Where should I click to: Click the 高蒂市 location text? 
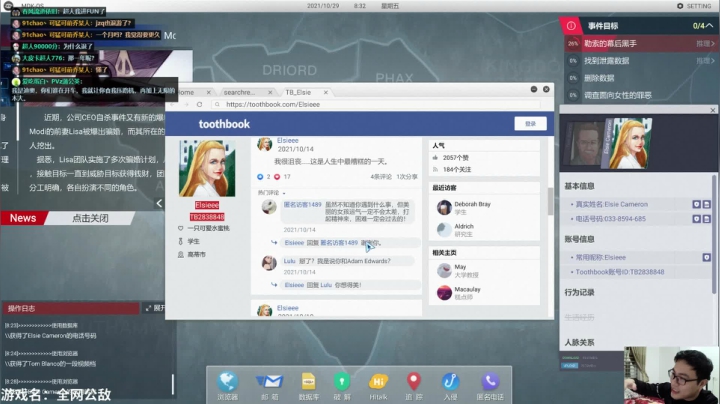click(197, 254)
